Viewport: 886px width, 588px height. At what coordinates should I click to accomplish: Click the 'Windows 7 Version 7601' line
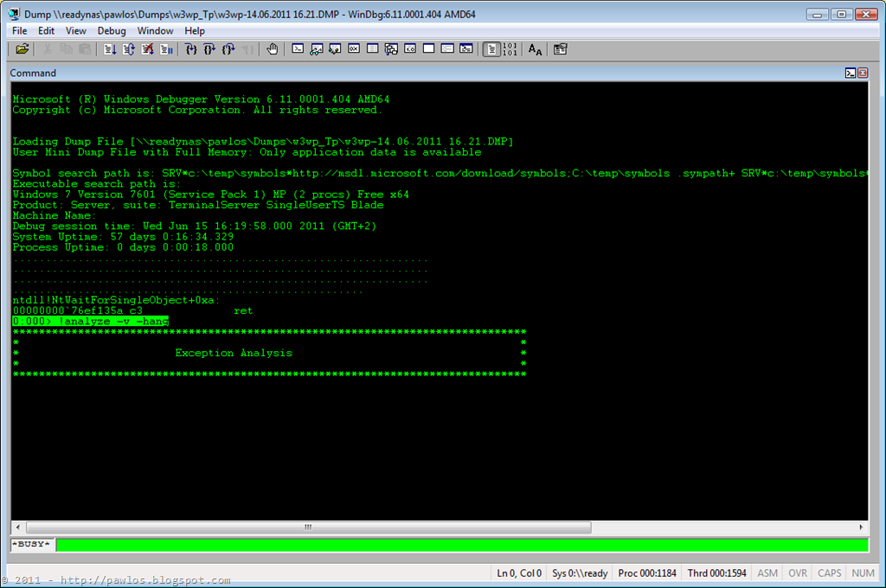(x=211, y=195)
